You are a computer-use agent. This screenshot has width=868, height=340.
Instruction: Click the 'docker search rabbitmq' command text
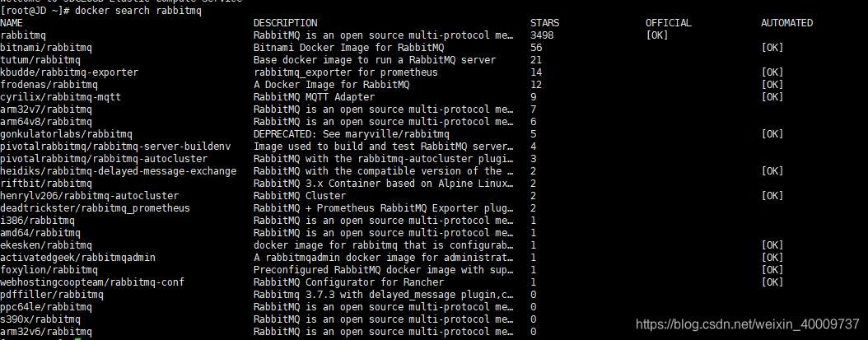coord(138,11)
